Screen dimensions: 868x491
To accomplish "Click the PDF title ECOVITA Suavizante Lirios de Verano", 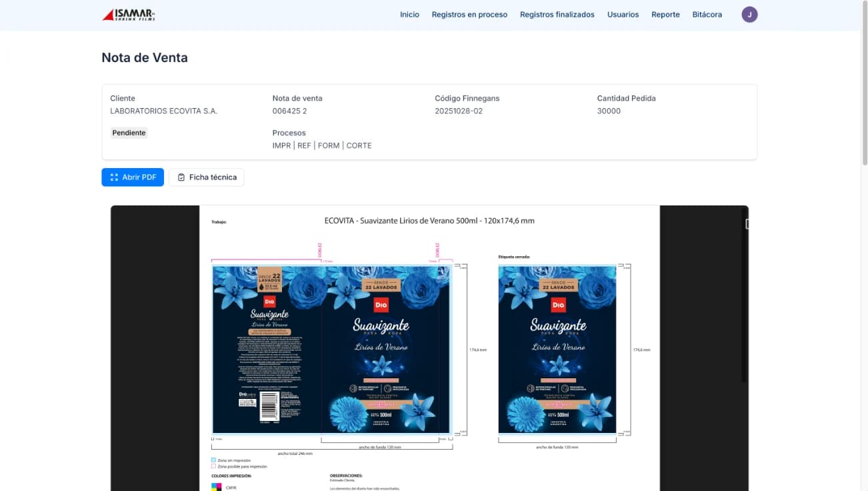I will click(x=429, y=221).
